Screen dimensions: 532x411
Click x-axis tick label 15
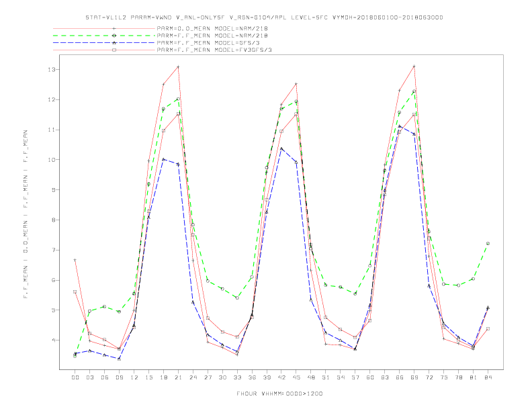pos(148,377)
